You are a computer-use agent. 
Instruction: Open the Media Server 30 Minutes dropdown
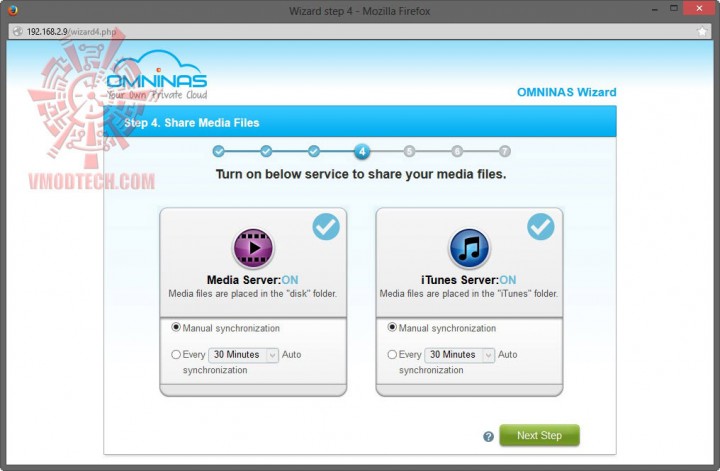[243, 355]
